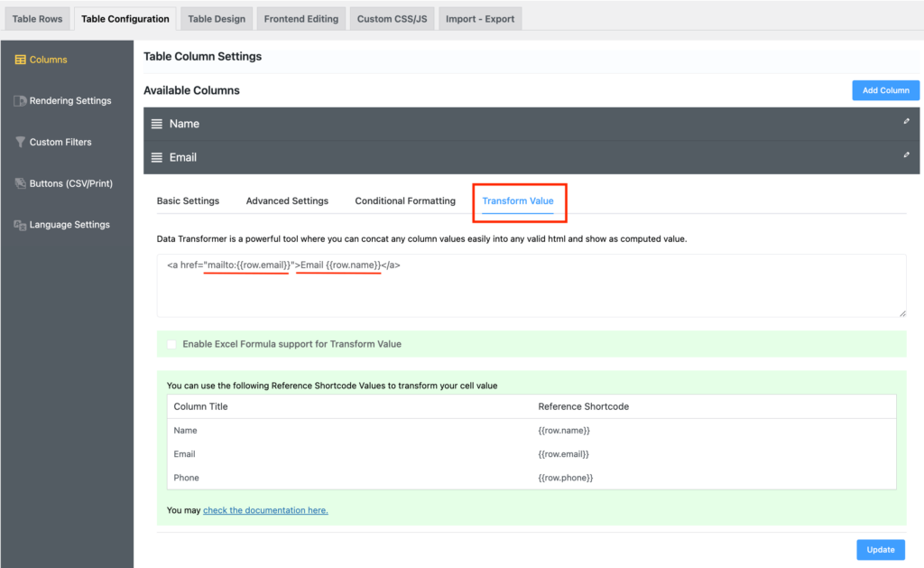Select the Table Configuration tab

tap(125, 19)
